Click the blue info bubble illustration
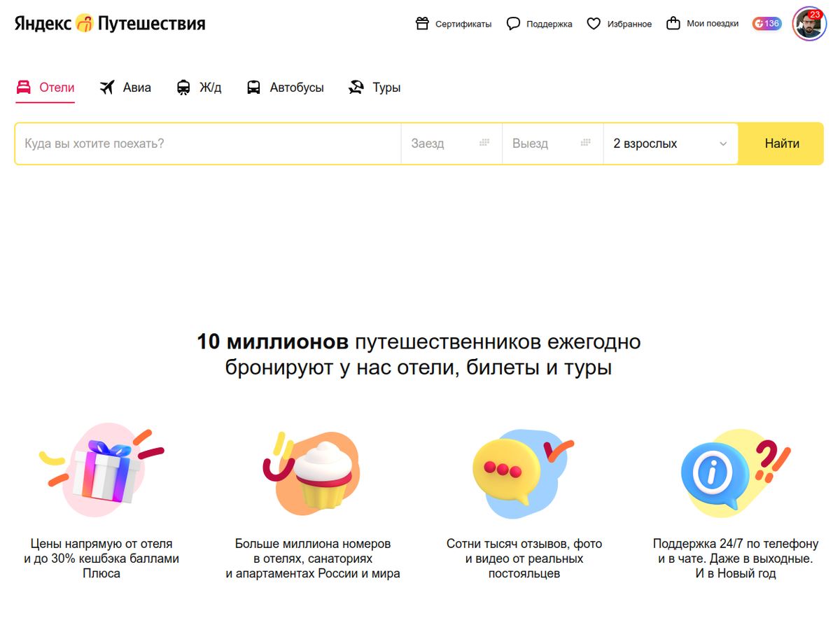 [x=735, y=474]
